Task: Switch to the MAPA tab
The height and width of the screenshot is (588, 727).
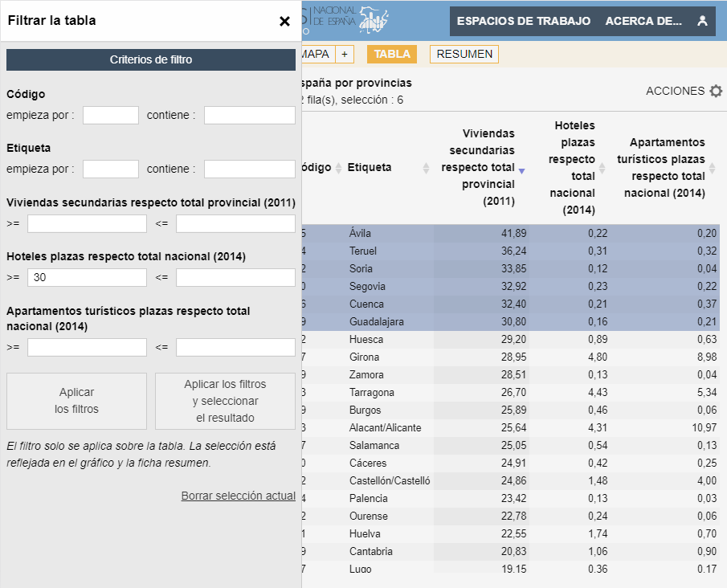Action: [317, 55]
